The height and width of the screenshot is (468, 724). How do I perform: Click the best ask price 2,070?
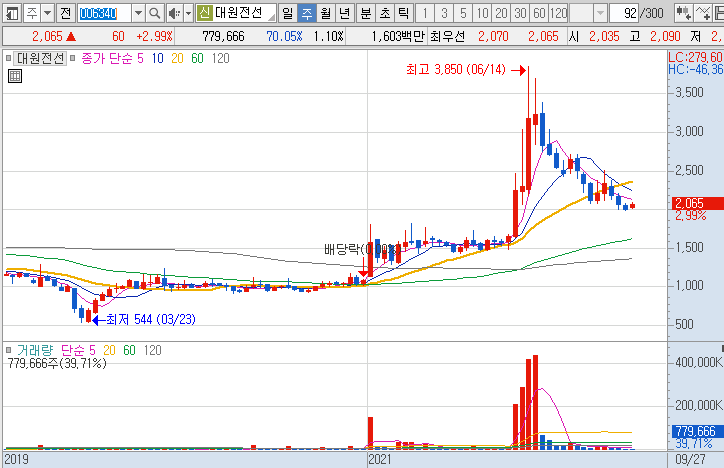(x=493, y=36)
